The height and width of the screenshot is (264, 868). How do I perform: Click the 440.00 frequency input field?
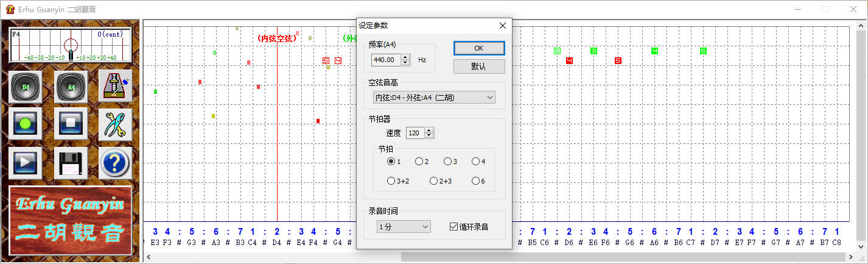pyautogui.click(x=386, y=60)
